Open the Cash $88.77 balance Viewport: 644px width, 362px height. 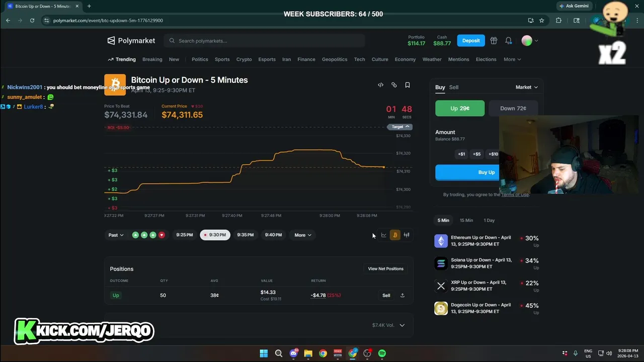coord(442,41)
